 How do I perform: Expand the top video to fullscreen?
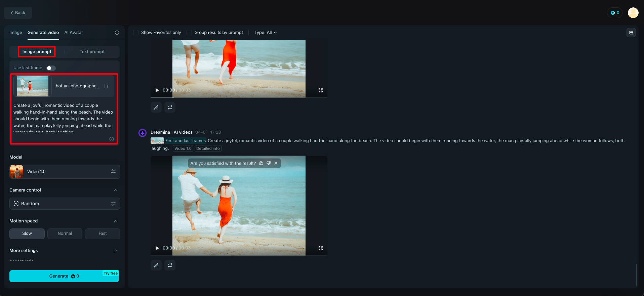(321, 90)
